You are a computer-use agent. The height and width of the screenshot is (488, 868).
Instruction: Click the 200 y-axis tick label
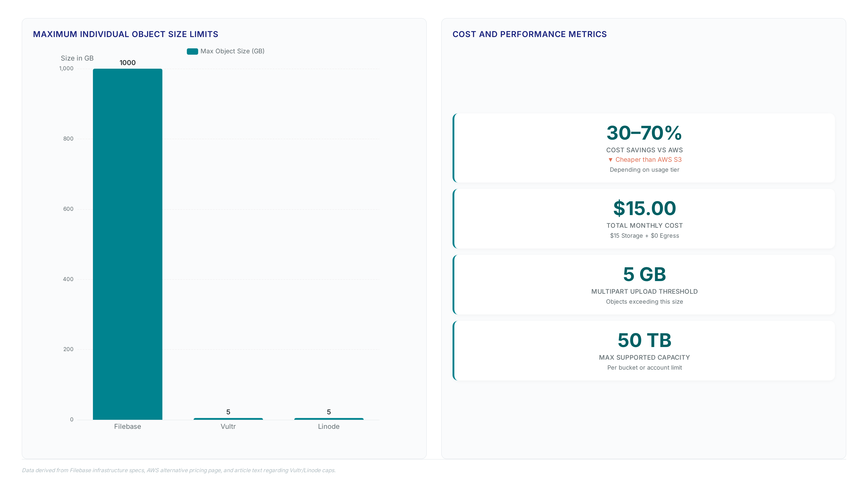[x=68, y=349]
